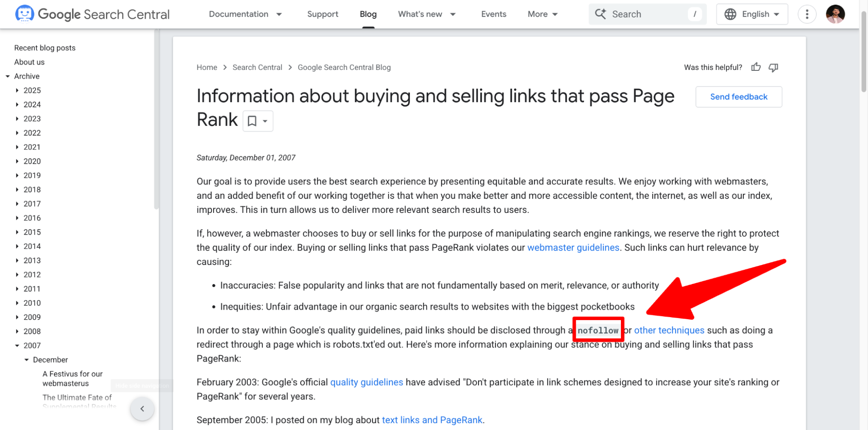The width and height of the screenshot is (868, 430).
Task: Expand the 2020 archive year
Action: click(17, 161)
